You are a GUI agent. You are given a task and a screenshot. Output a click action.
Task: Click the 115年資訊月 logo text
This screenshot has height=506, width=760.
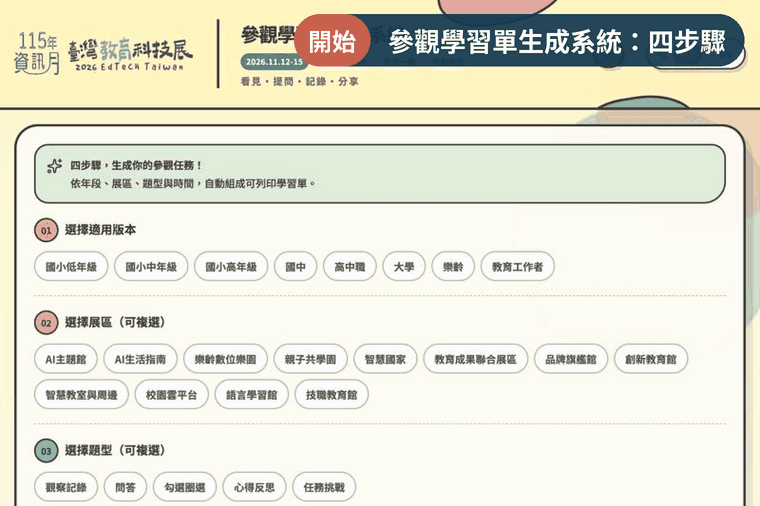pyautogui.click(x=37, y=53)
